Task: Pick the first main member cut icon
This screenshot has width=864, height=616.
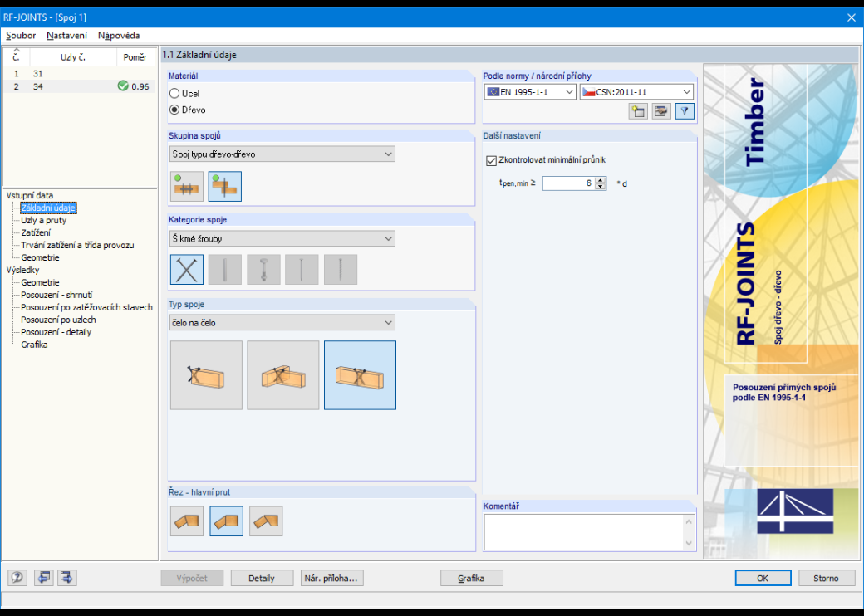Action: coord(187,521)
